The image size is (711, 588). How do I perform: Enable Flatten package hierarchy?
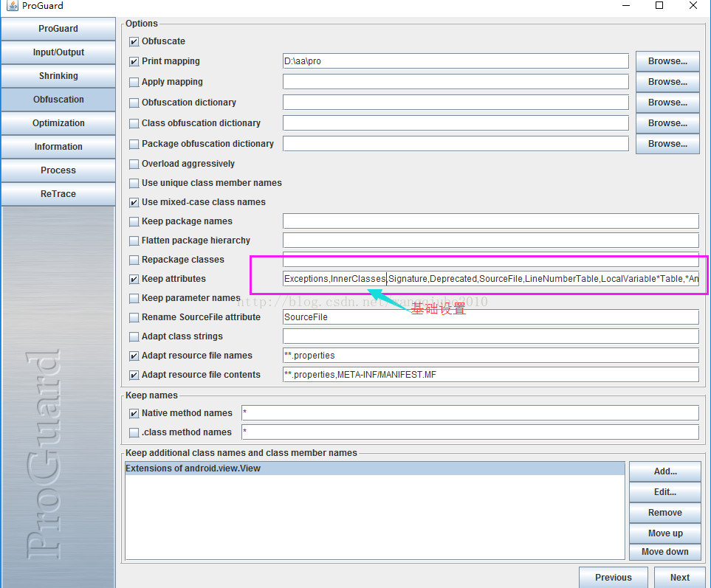click(x=134, y=241)
